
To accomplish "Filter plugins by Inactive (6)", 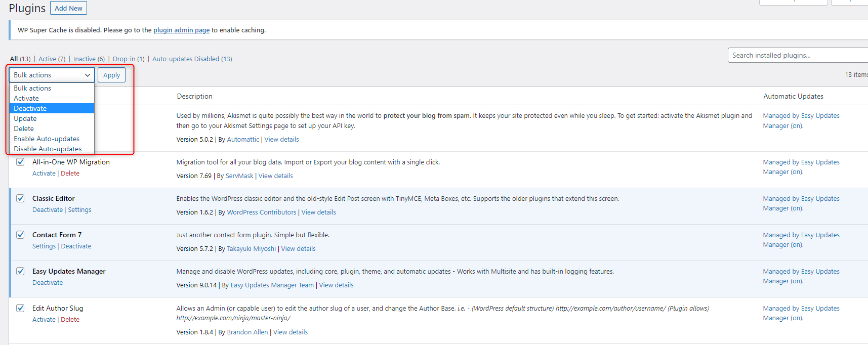I will pyautogui.click(x=89, y=59).
